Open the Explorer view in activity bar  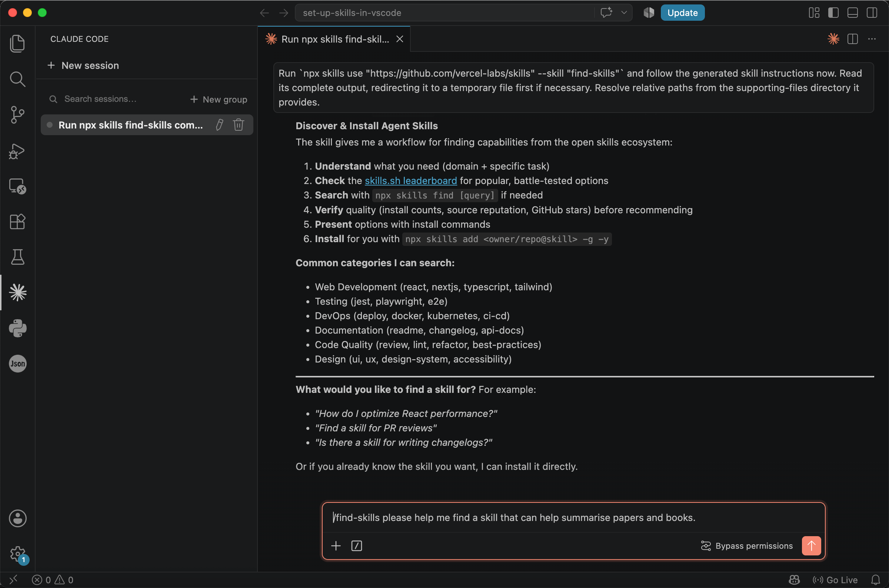(x=17, y=43)
